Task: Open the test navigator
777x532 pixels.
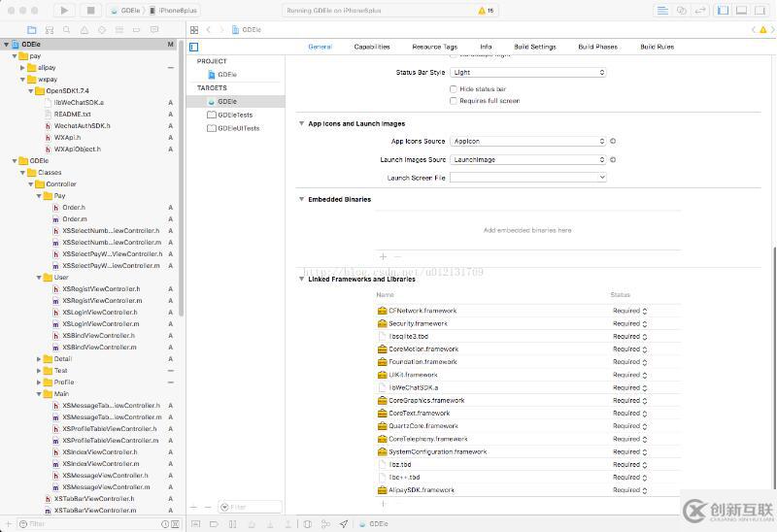Action: [102, 30]
